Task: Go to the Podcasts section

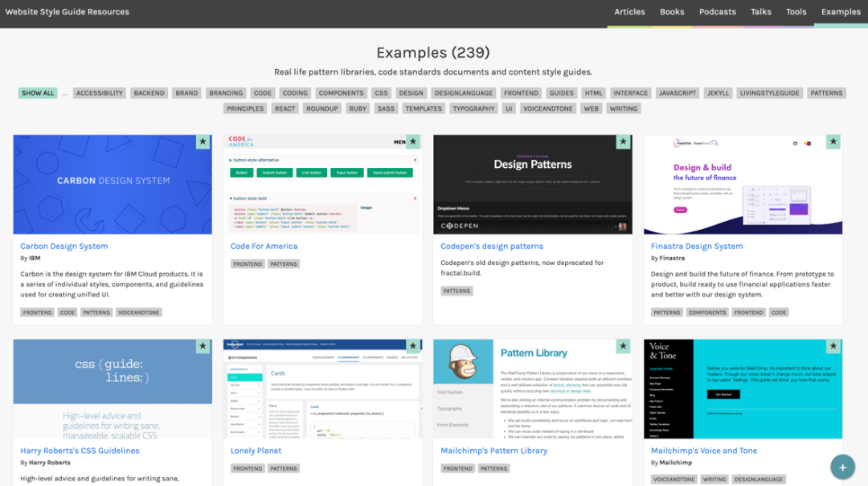Action: coord(718,11)
